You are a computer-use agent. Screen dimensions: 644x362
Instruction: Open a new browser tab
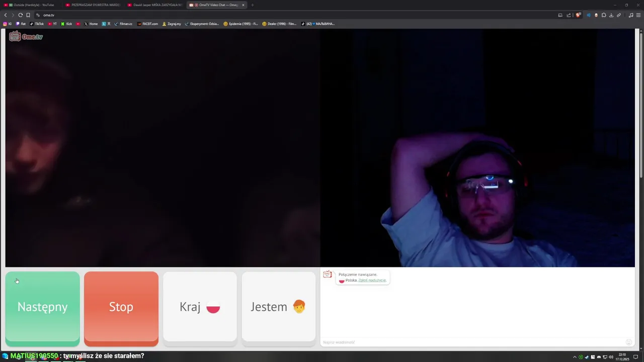(253, 5)
